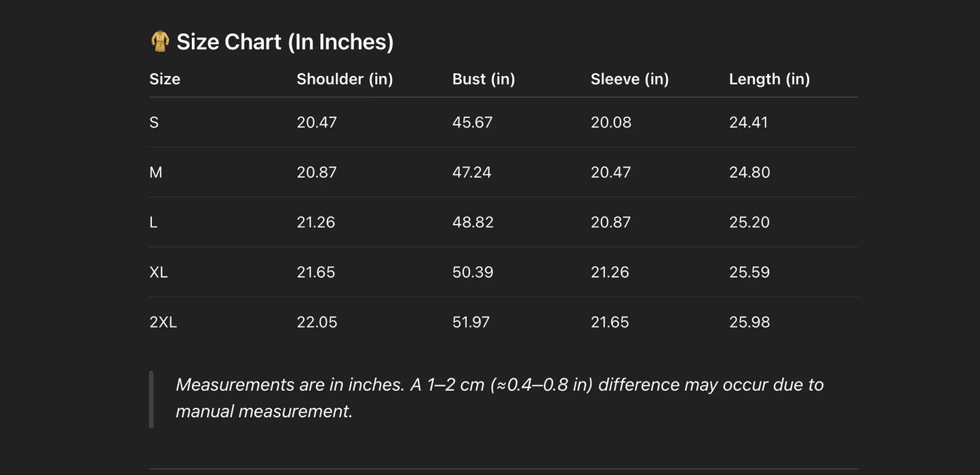Select bust value 48.82 for size L
Image resolution: width=980 pixels, height=475 pixels.
(473, 223)
